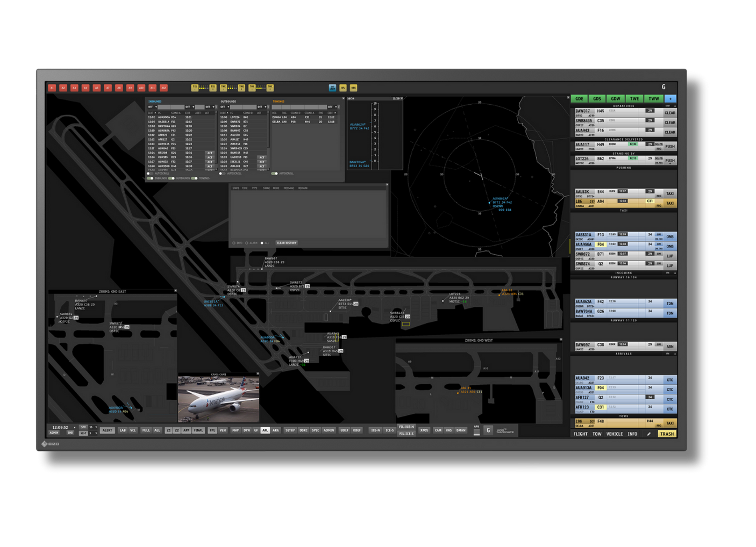This screenshot has width=756, height=547.
Task: Click the yellow SPL button in top bar
Action: [343, 88]
